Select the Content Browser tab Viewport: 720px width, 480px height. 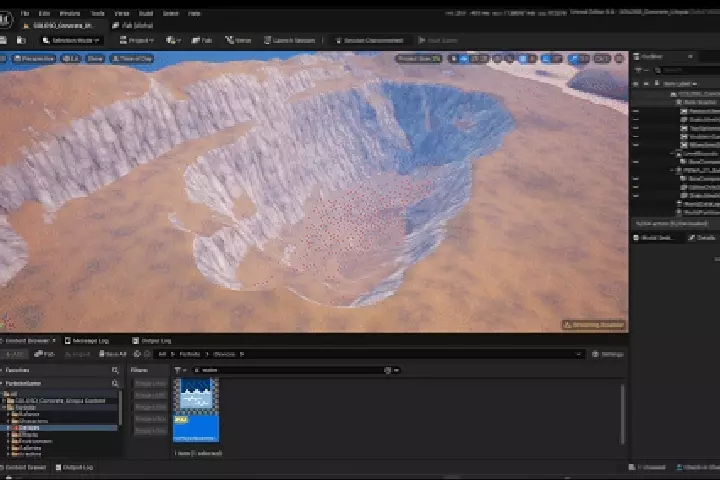28,340
